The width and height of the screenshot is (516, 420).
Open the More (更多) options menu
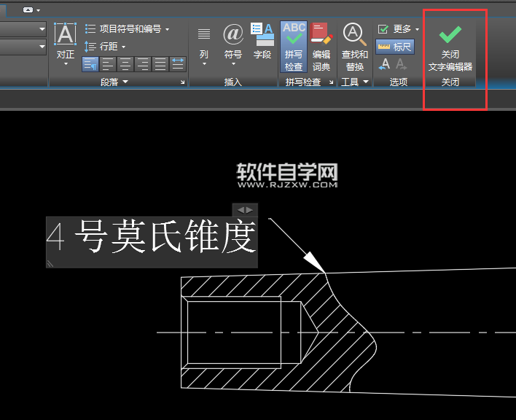pos(399,29)
